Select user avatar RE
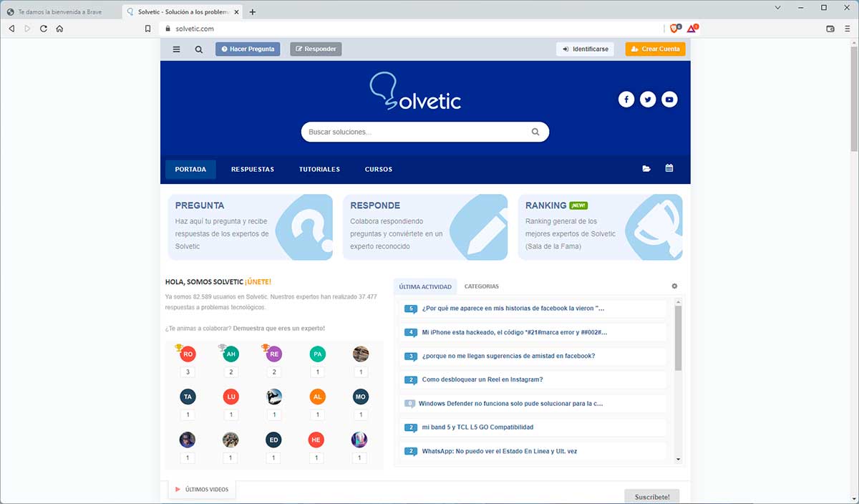Image resolution: width=859 pixels, height=504 pixels. 273,354
